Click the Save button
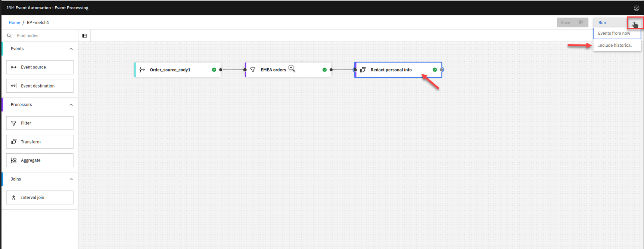 point(572,23)
